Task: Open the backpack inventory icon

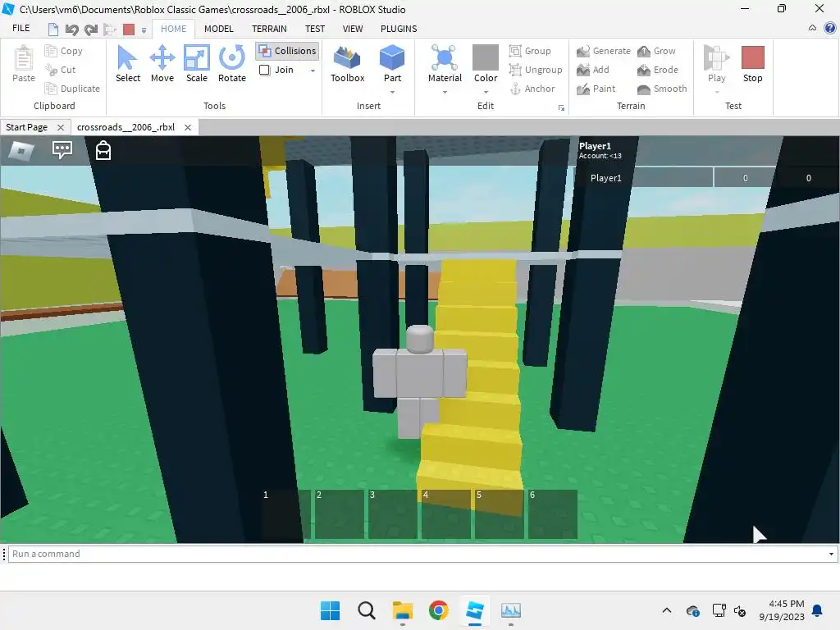Action: [x=103, y=151]
